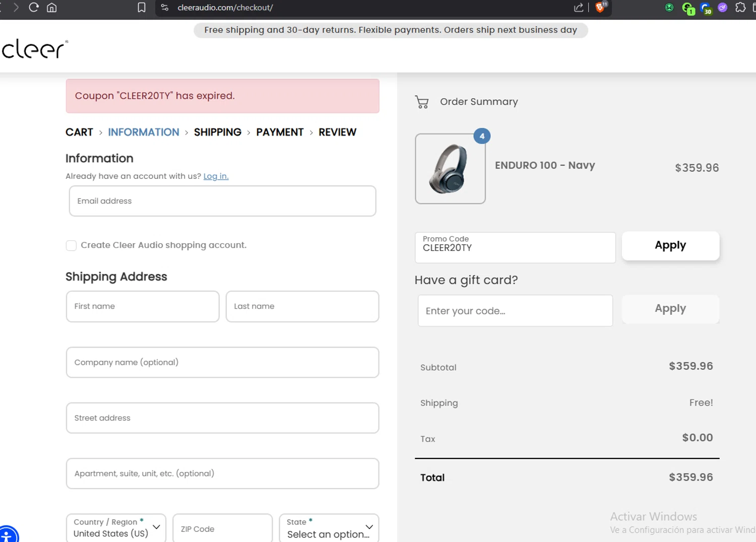
Task: Click the Company name (optional) field
Action: pyautogui.click(x=222, y=362)
